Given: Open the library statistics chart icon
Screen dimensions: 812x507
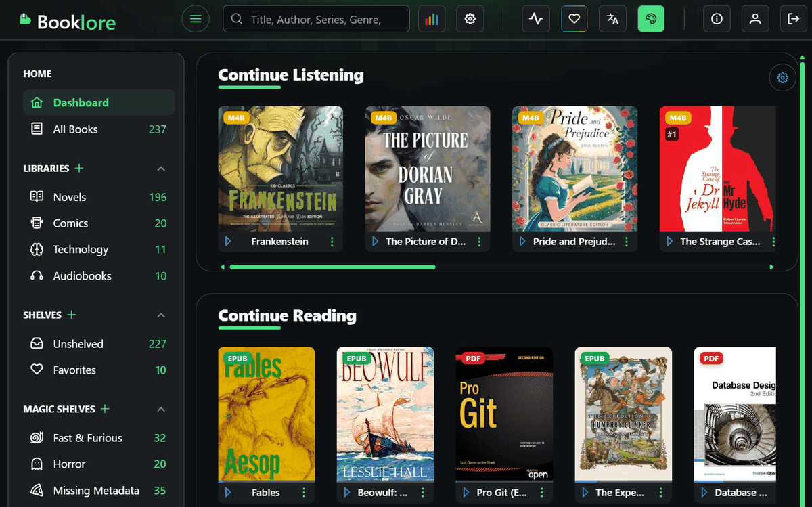Looking at the screenshot, I should pos(432,19).
